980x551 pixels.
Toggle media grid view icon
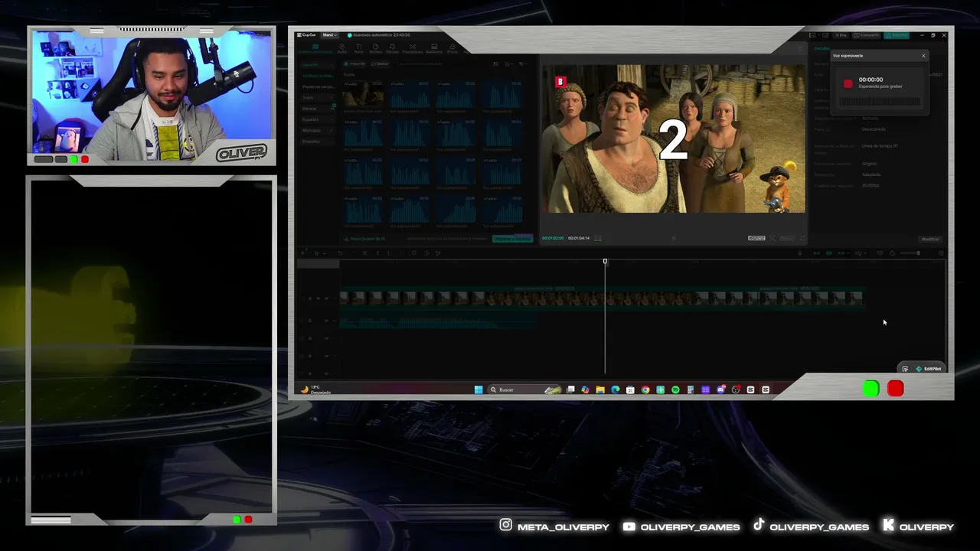coord(495,64)
